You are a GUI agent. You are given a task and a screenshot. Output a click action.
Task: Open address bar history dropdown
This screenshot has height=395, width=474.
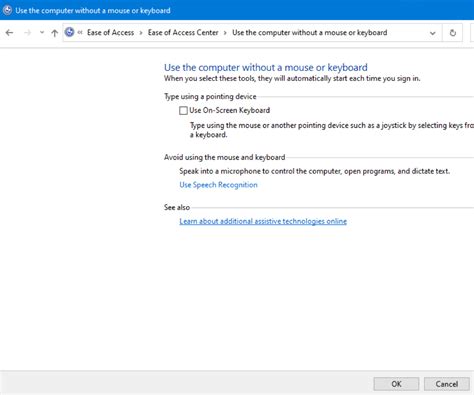[x=433, y=33]
